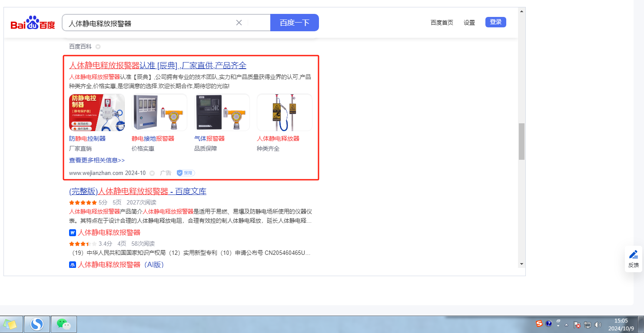The height and width of the screenshot is (333, 644).
Task: Click the 反馈 feedback button
Action: pyautogui.click(x=634, y=259)
